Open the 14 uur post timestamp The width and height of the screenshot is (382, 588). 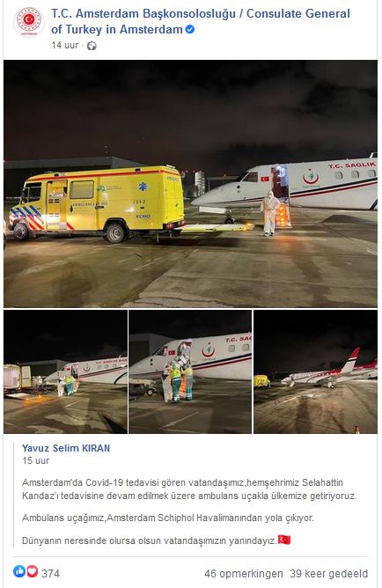pos(65,46)
